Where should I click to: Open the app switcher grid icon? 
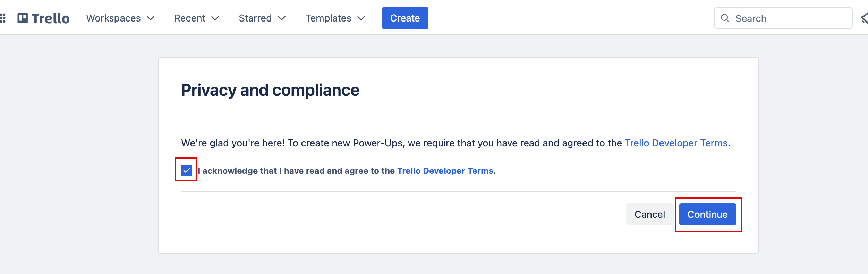coord(3,18)
